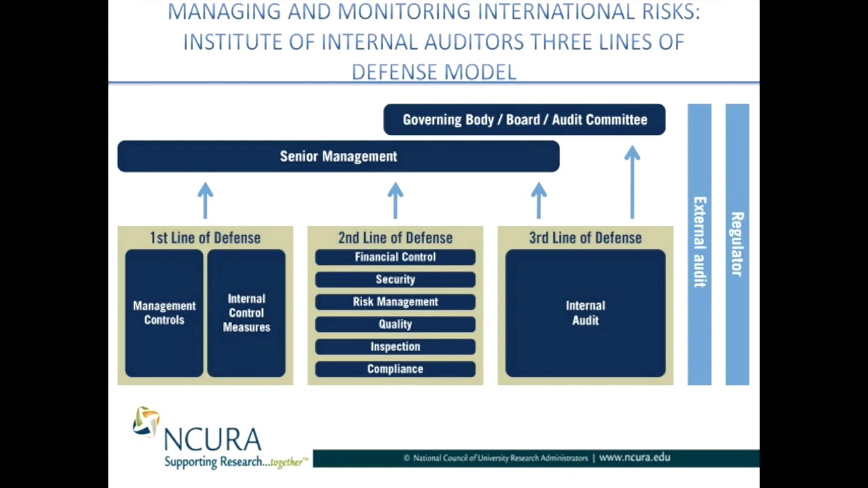The height and width of the screenshot is (488, 868).
Task: Click the Regulator vertical bar
Action: point(737,244)
